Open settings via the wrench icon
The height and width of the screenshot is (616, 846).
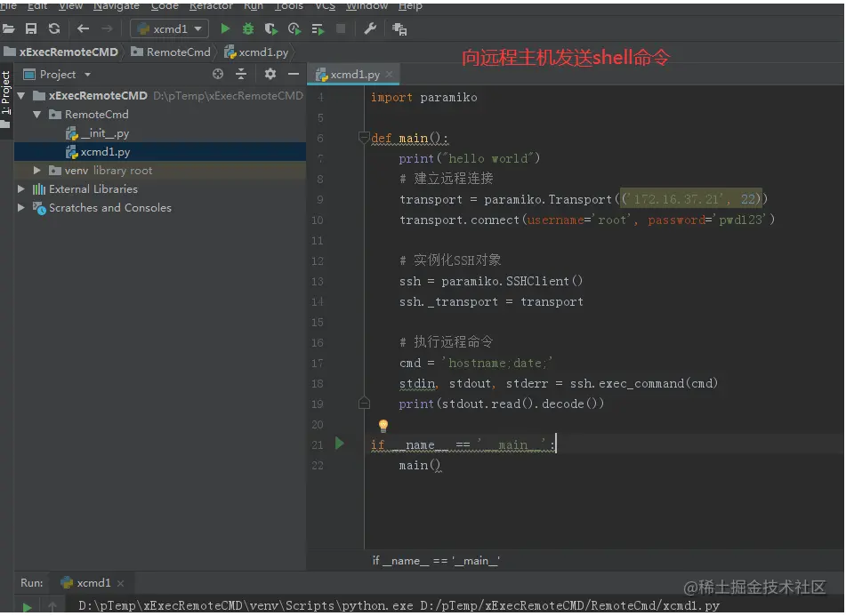coord(370,29)
